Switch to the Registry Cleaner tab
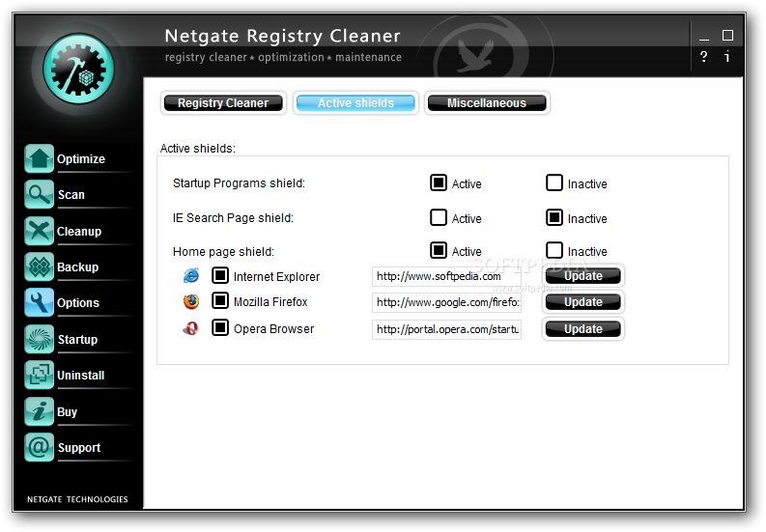766x532 pixels. click(x=223, y=103)
